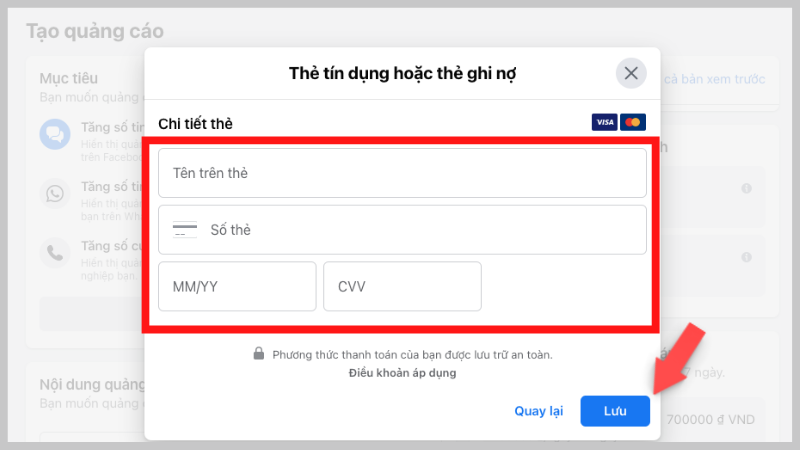Close the credit card dialog
Image resolution: width=800 pixels, height=450 pixels.
pos(630,73)
